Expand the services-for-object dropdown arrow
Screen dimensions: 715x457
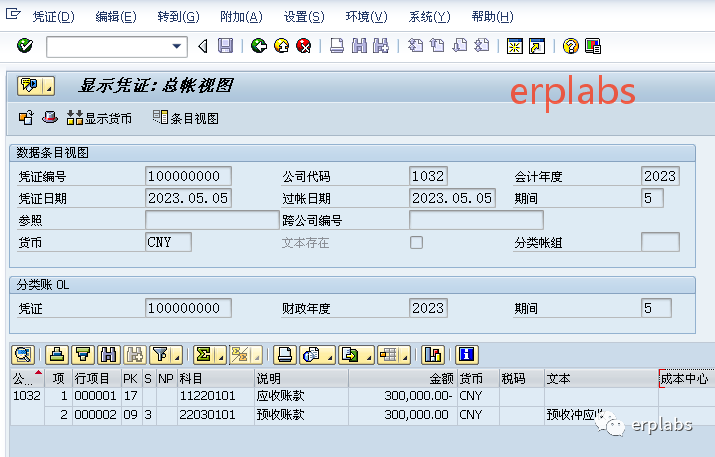click(x=49, y=86)
